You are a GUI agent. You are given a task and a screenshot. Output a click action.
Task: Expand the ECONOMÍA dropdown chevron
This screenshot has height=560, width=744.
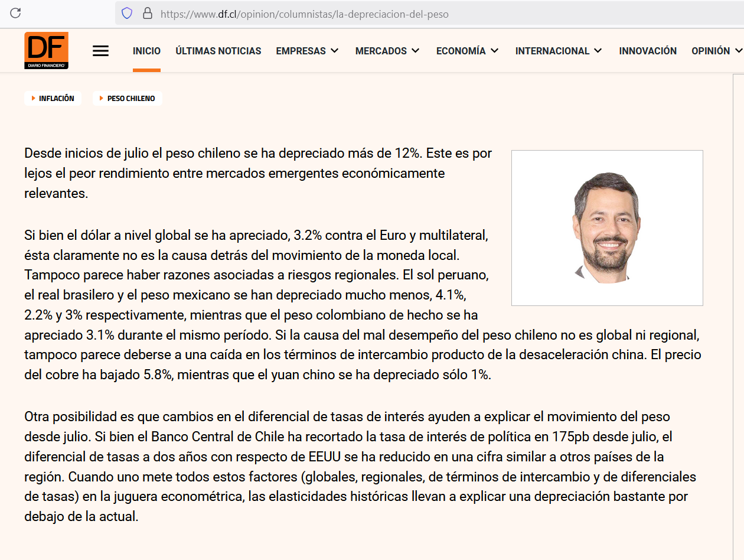495,51
